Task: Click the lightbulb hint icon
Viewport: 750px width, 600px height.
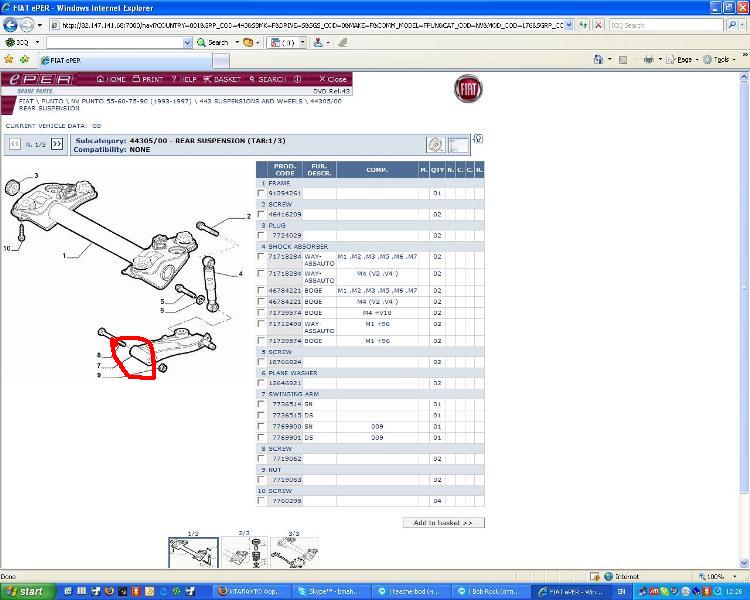Action: point(478,140)
